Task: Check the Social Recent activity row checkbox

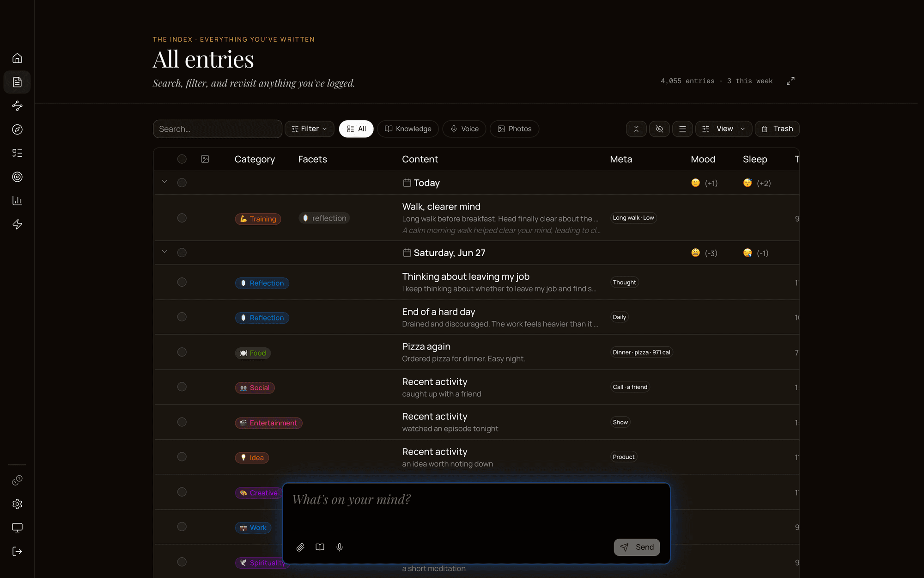Action: (182, 387)
